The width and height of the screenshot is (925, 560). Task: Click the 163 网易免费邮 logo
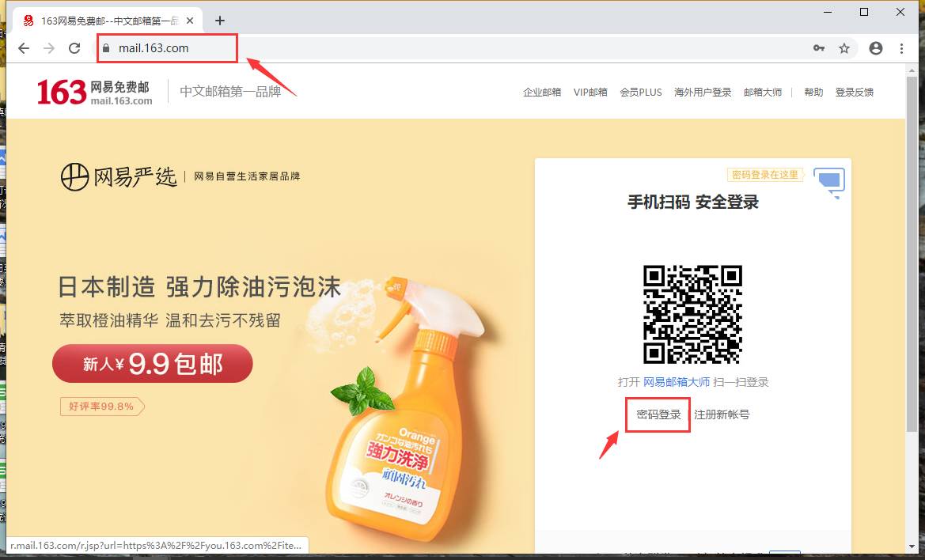[94, 92]
